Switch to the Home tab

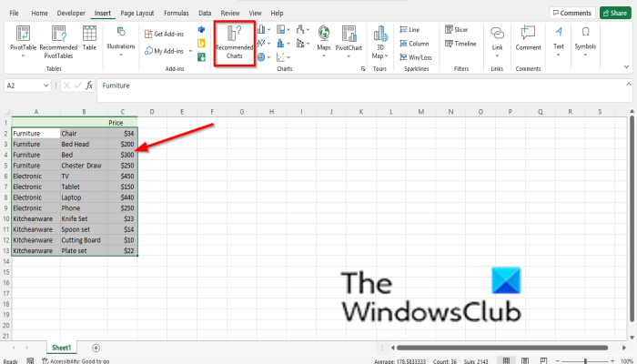point(39,13)
